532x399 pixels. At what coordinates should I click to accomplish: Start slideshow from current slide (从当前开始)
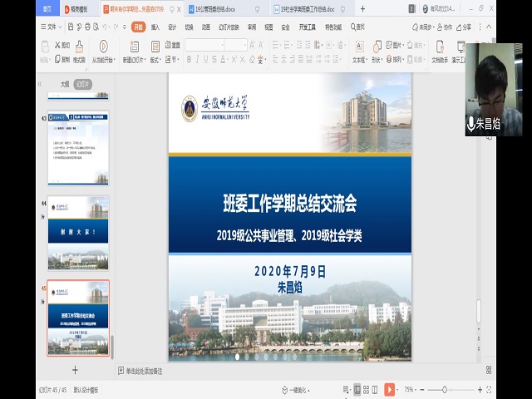coord(103,52)
